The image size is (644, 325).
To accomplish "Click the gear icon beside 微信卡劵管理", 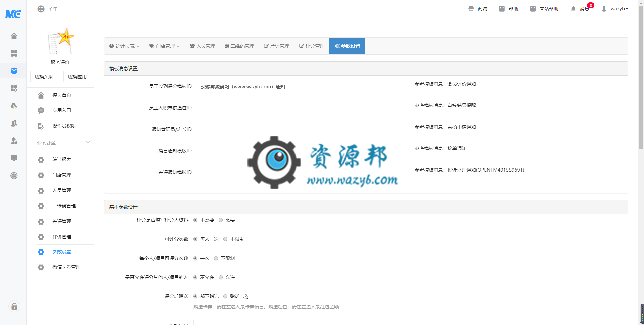I will (x=41, y=267).
